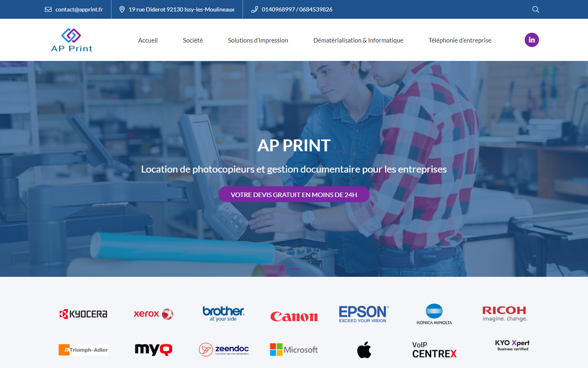Screen dimensions: 588x368
Task: Click the hero slider indicator dash
Action: pyautogui.click(x=294, y=269)
